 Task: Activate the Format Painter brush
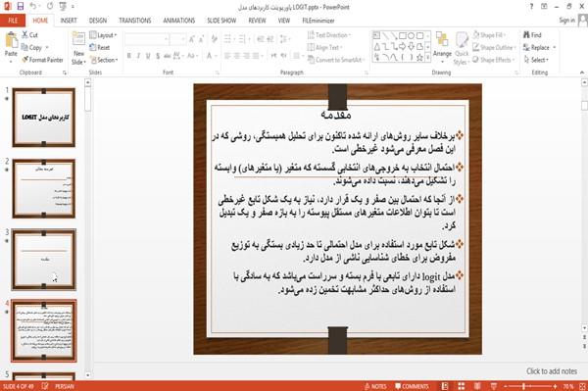(x=42, y=60)
